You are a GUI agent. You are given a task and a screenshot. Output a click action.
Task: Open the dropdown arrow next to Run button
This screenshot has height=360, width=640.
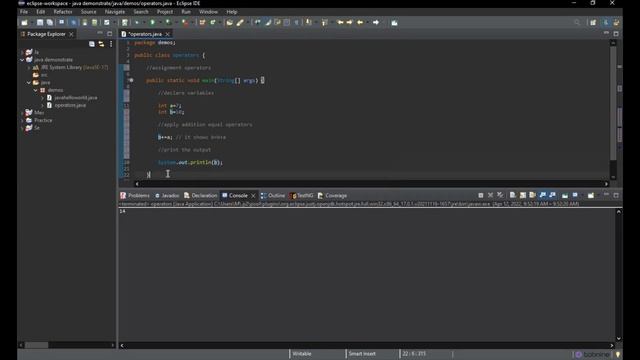159,23
